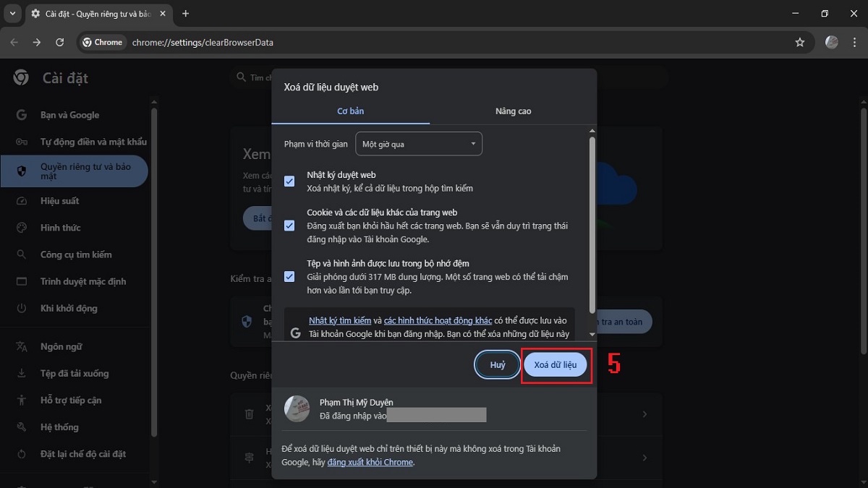Open the profile avatar in the toolbar
868x488 pixels.
click(x=832, y=43)
